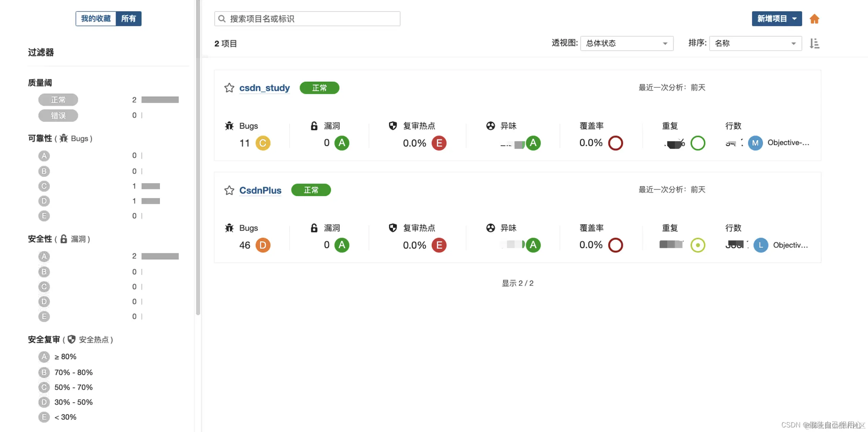Click the project search input field

coord(307,19)
